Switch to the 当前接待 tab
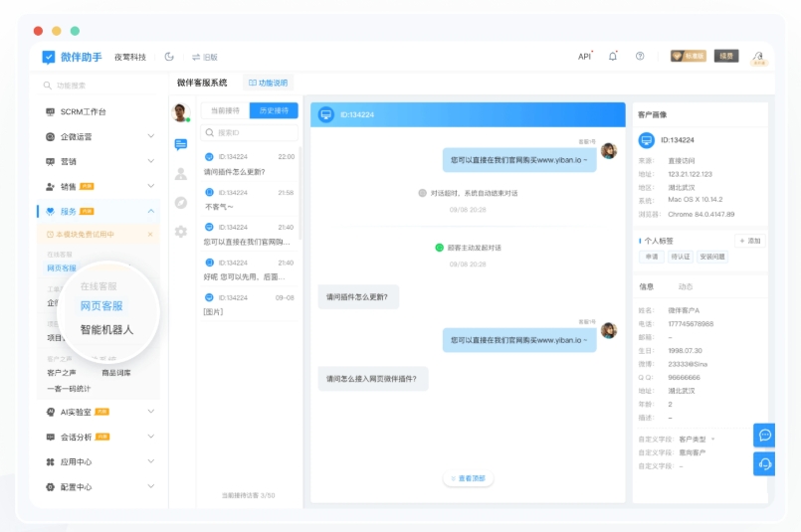The width and height of the screenshot is (801, 532). tap(225, 110)
